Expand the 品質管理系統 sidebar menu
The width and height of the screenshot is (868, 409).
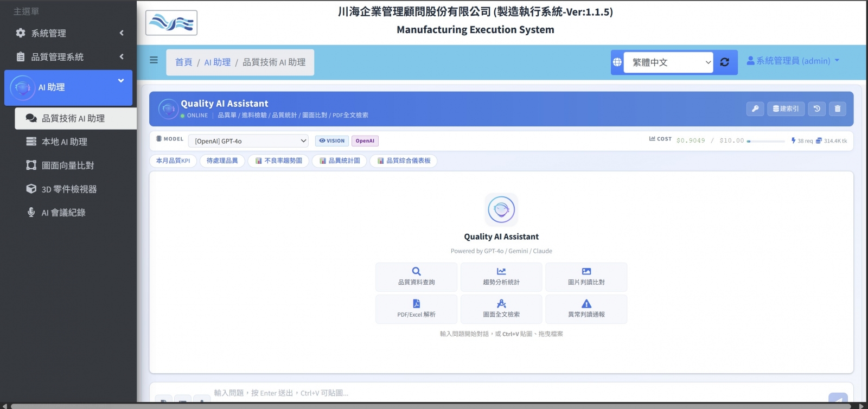point(69,57)
